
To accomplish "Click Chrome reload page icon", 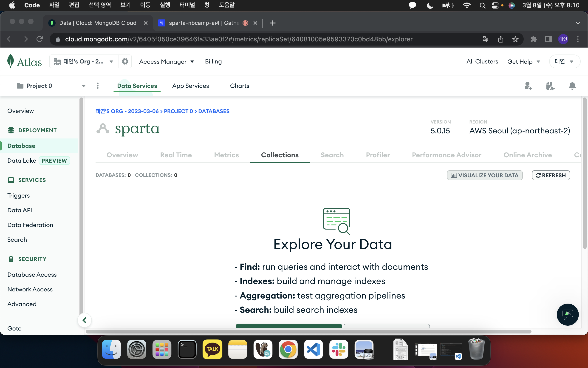I will 40,39.
